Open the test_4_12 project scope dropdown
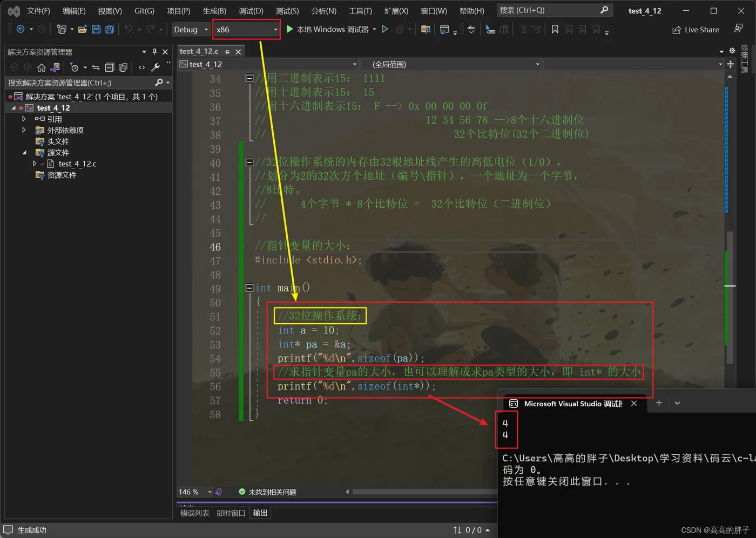The image size is (756, 538). point(268,64)
